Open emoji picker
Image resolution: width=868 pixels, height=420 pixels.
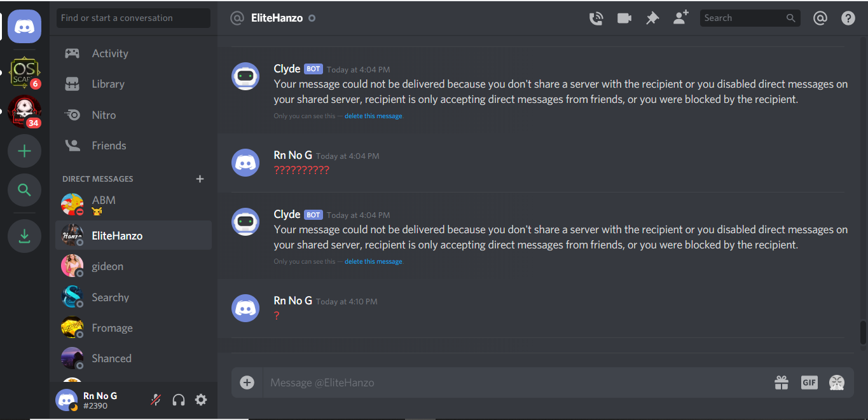tap(837, 383)
